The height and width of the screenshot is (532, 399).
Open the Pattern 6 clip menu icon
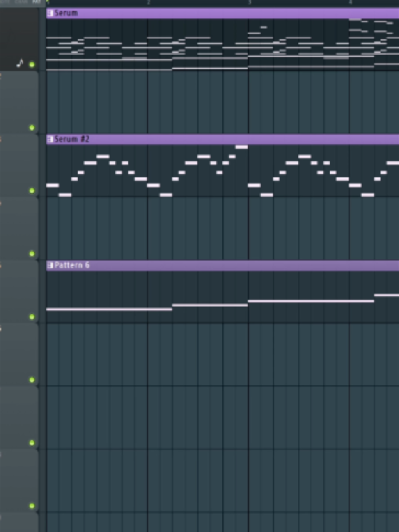[x=50, y=266]
